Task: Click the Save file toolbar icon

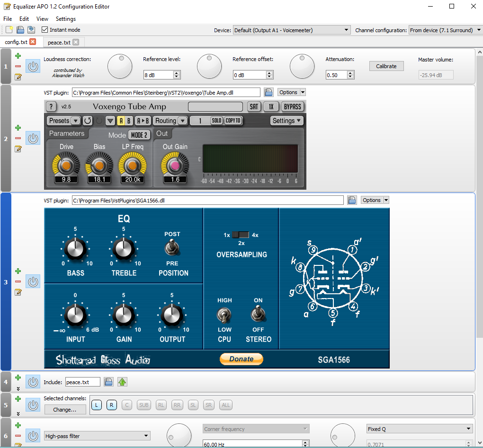Action: (31, 29)
